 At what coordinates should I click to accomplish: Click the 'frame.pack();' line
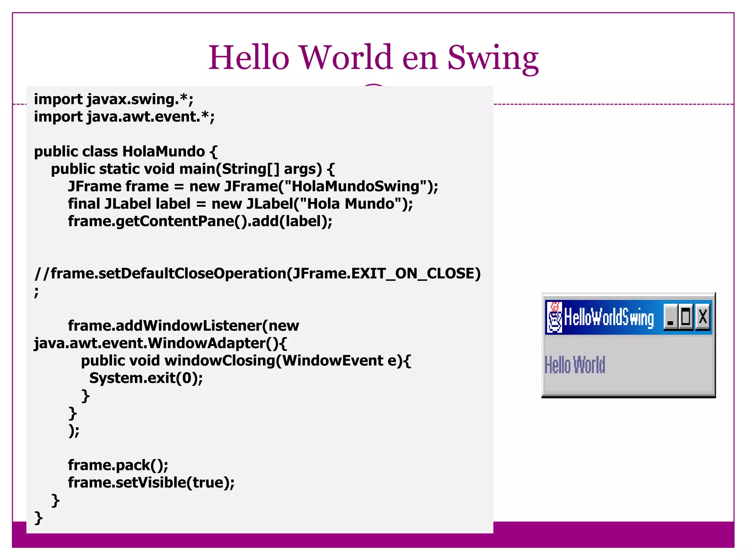(118, 465)
